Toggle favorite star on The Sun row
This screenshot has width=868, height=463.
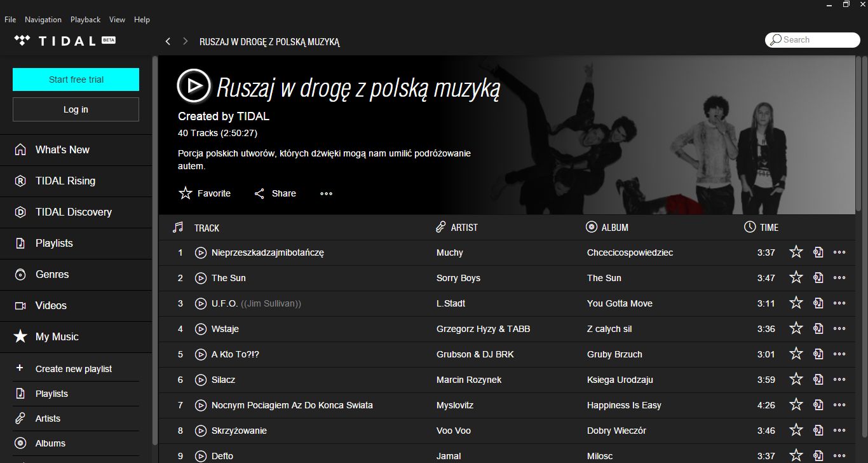796,277
